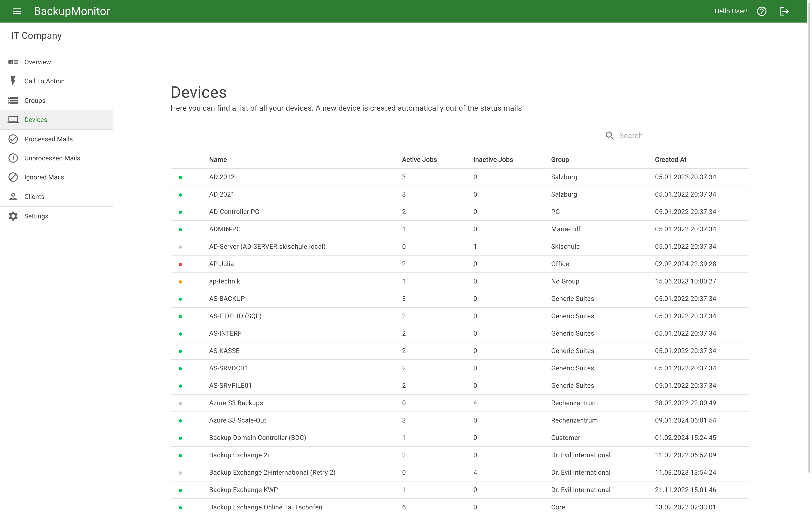Click the orange status dot for ap-technik

point(180,282)
